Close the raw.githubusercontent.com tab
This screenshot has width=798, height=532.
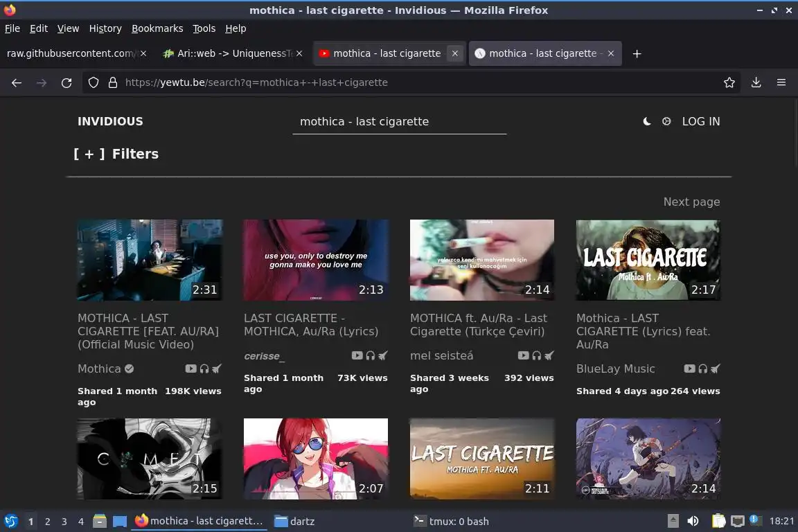143,53
